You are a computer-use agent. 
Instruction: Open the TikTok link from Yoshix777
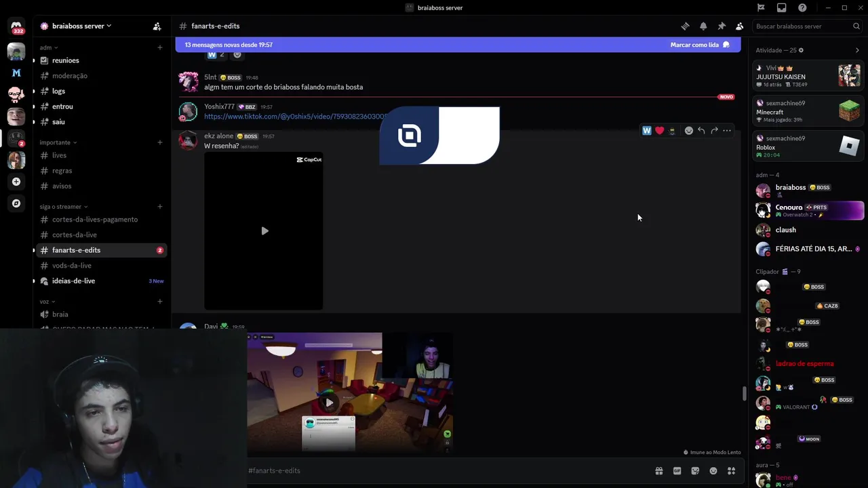tap(296, 117)
